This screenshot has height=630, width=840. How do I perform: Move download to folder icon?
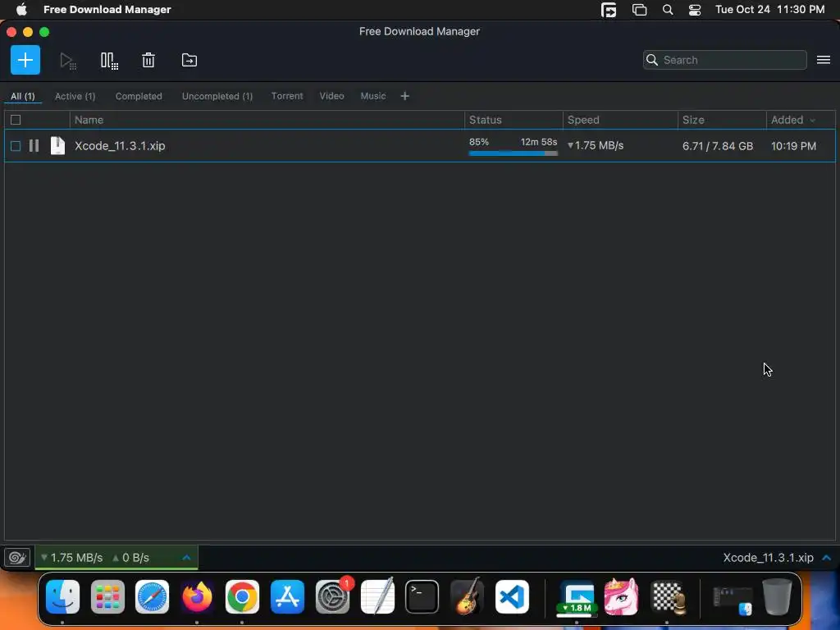coord(189,60)
